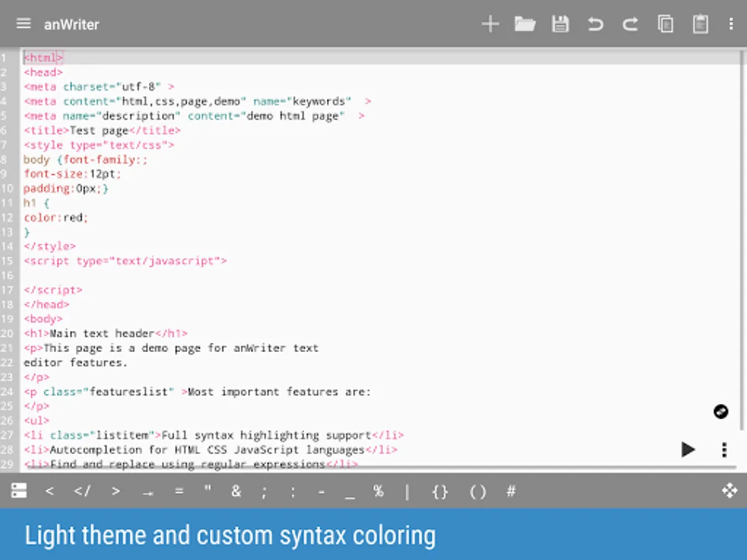
Task: Insert the percent sign key
Action: tap(378, 491)
